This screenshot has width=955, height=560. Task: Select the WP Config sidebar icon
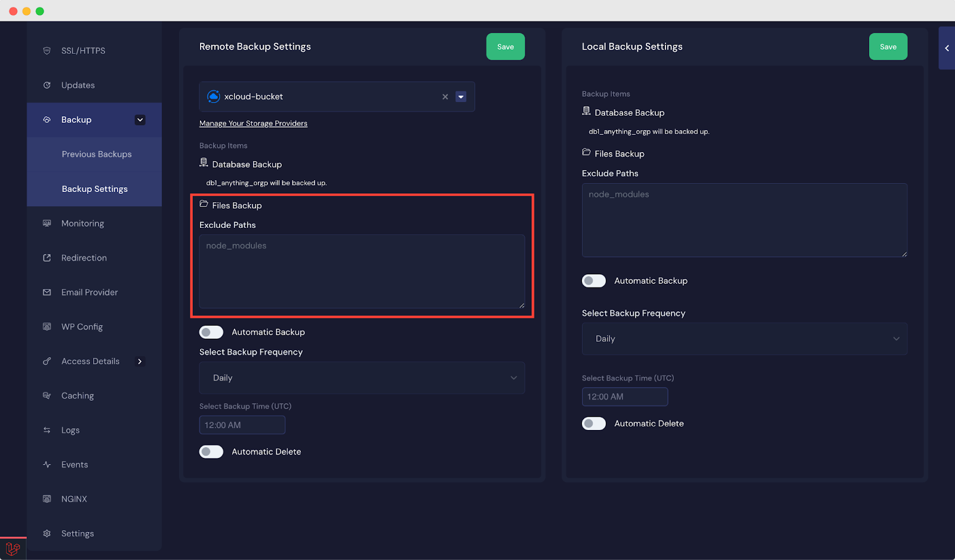click(x=47, y=326)
